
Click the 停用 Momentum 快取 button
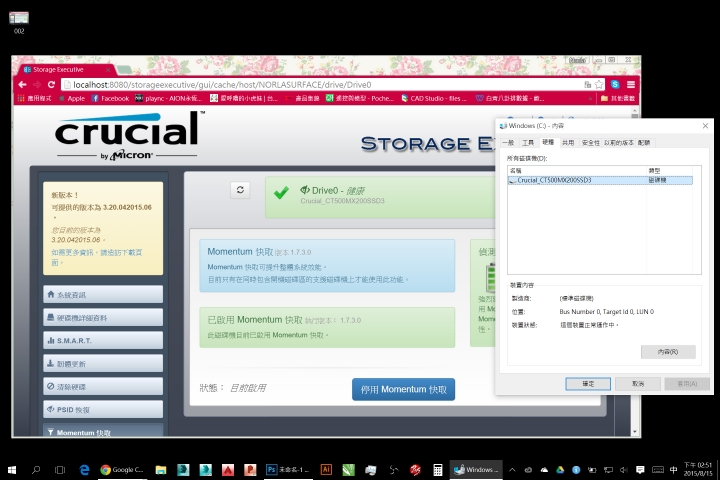click(403, 389)
